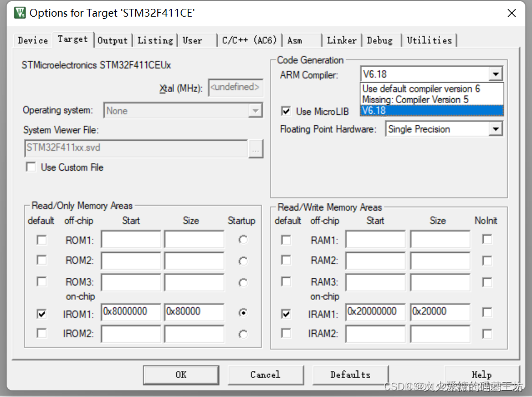
Task: Click the IROM1 Size field 0x80000
Action: [194, 312]
